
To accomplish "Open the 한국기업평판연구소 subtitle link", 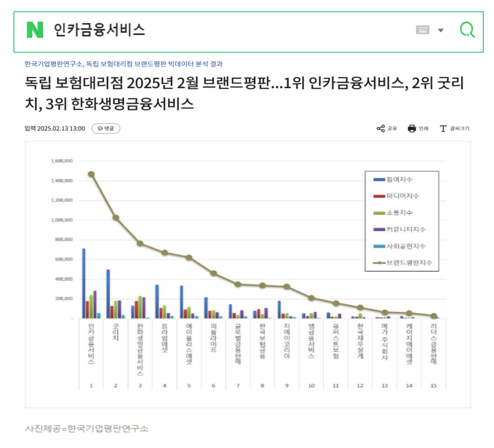I will [x=124, y=64].
